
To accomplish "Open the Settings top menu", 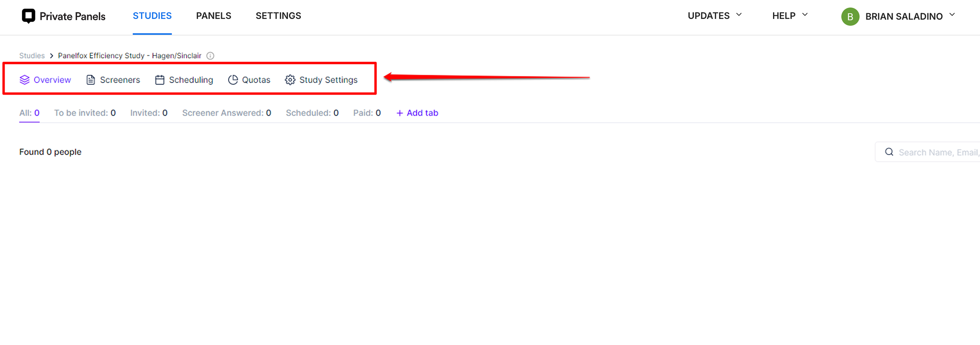I will (278, 16).
